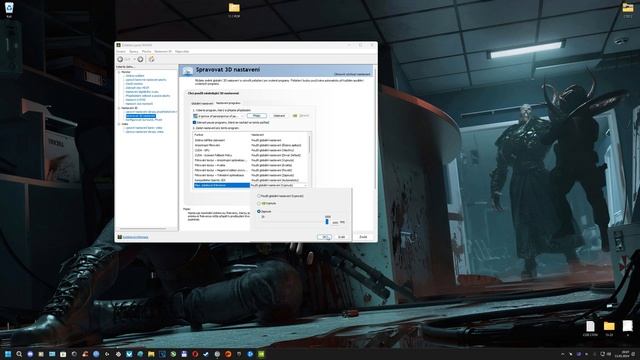
Task: Open the Nastavení 3D menu in the menu bar
Action: [x=163, y=52]
